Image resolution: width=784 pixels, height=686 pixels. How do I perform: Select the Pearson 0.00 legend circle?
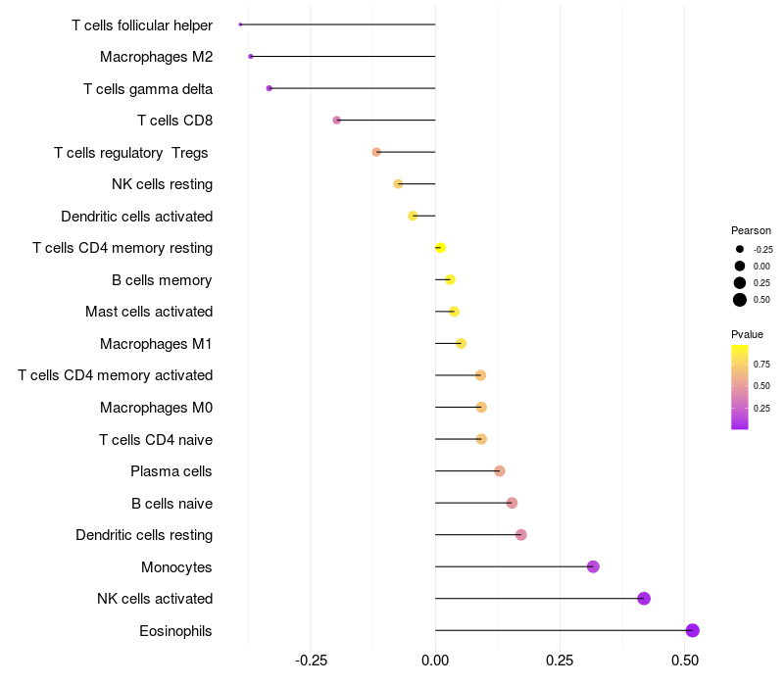740,266
